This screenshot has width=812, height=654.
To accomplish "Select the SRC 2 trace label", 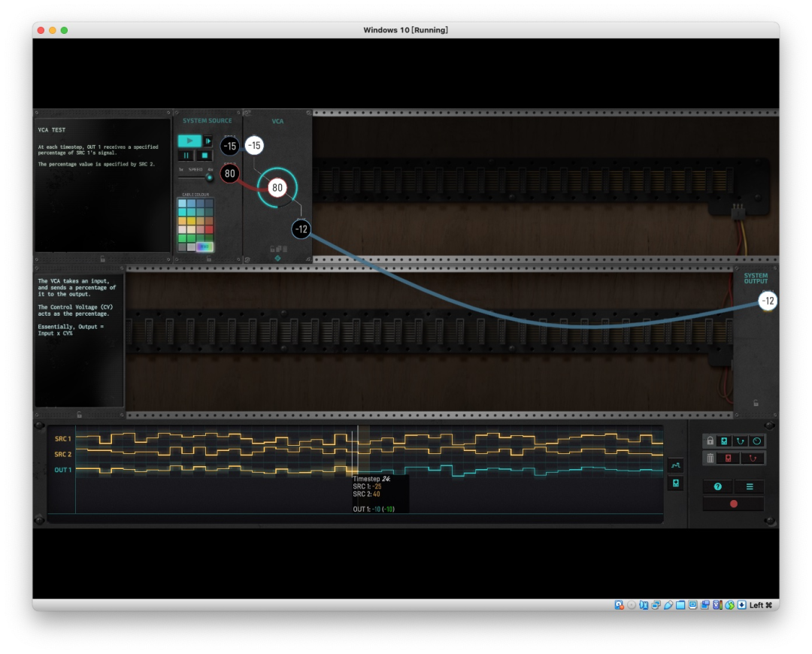I will [62, 454].
